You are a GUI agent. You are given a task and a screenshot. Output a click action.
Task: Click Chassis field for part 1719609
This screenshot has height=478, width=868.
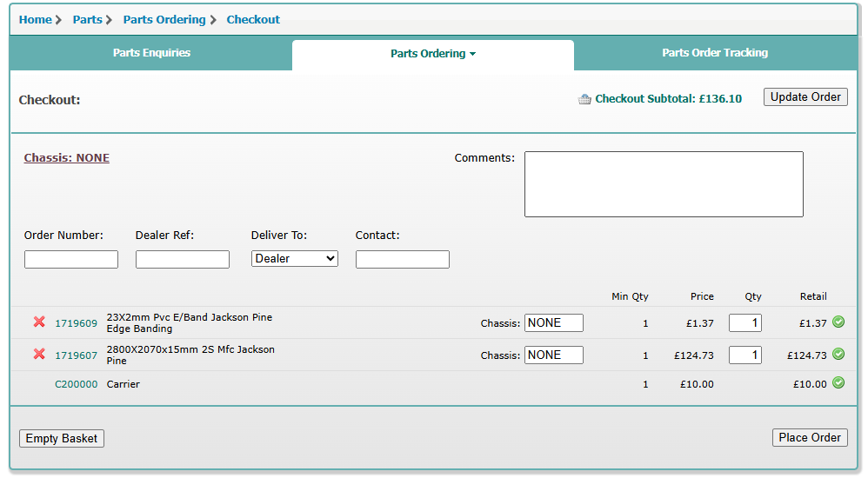point(553,323)
